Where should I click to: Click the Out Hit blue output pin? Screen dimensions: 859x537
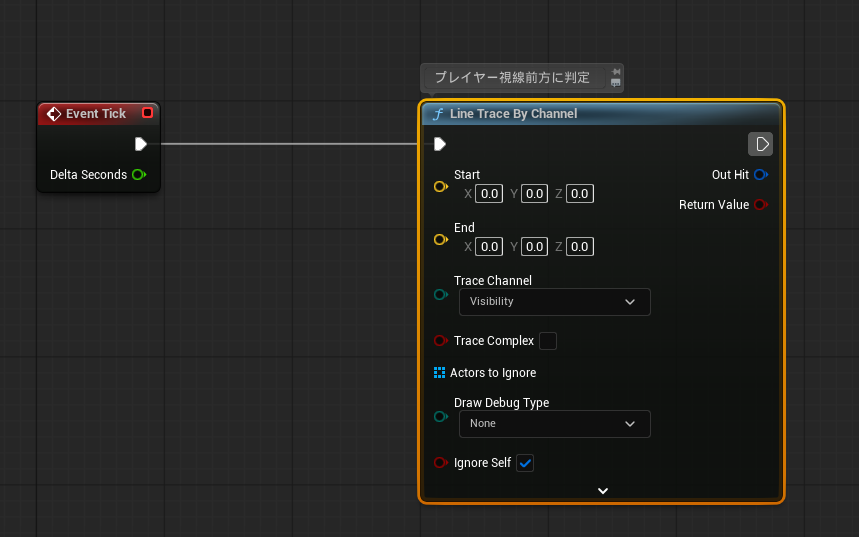[761, 175]
